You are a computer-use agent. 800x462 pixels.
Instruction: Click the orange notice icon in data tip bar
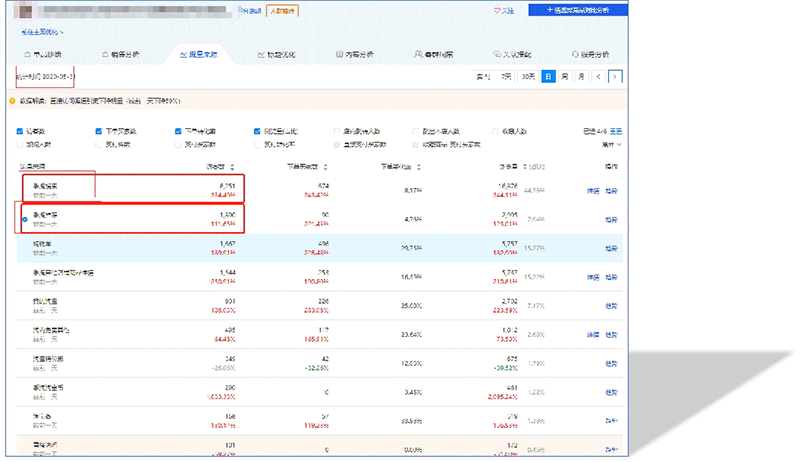pyautogui.click(x=11, y=100)
